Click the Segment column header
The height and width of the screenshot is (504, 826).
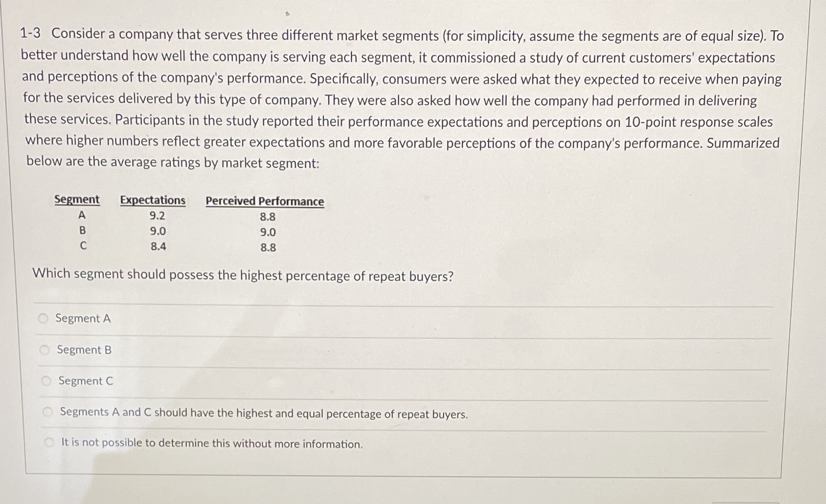click(x=76, y=199)
